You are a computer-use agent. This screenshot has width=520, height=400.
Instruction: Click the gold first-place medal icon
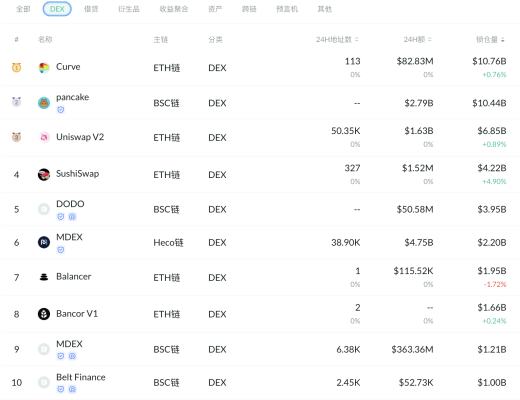16,67
